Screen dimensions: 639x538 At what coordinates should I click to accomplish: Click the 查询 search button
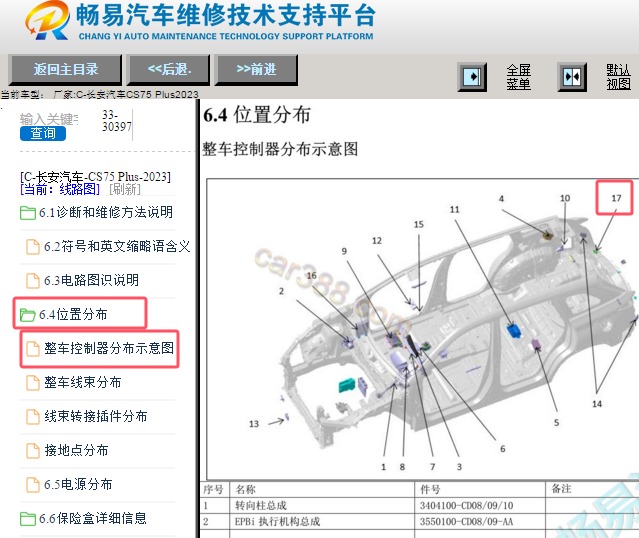[43, 133]
